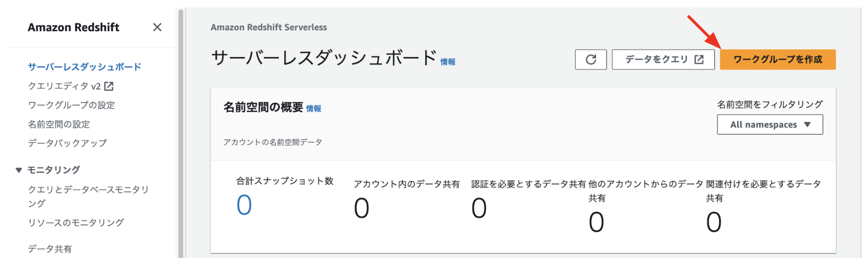Click ワークグループを作成 orange button
The width and height of the screenshot is (868, 264).
(x=778, y=59)
